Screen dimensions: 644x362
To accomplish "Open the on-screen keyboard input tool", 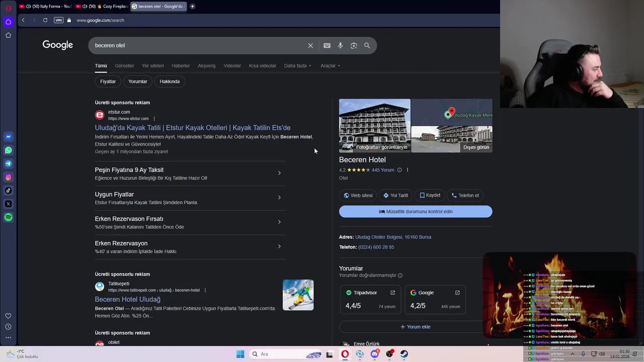I will click(327, 45).
